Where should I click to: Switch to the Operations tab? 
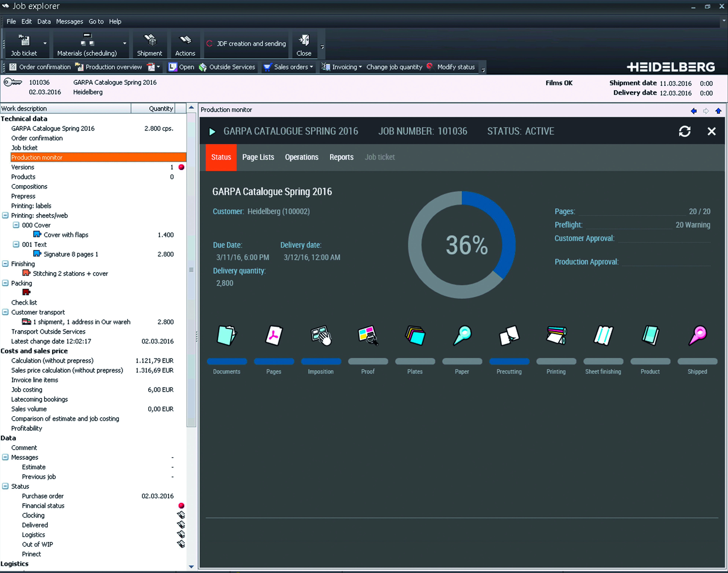click(301, 157)
